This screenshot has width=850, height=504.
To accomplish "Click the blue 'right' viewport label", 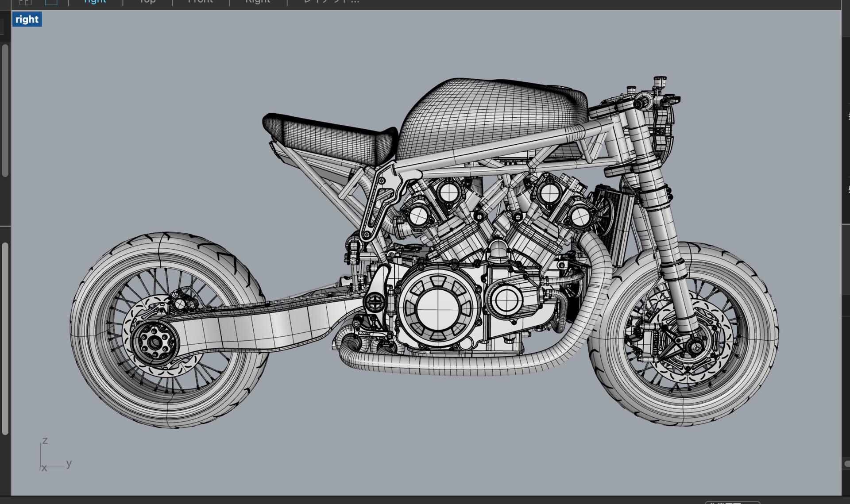I will tap(27, 19).
